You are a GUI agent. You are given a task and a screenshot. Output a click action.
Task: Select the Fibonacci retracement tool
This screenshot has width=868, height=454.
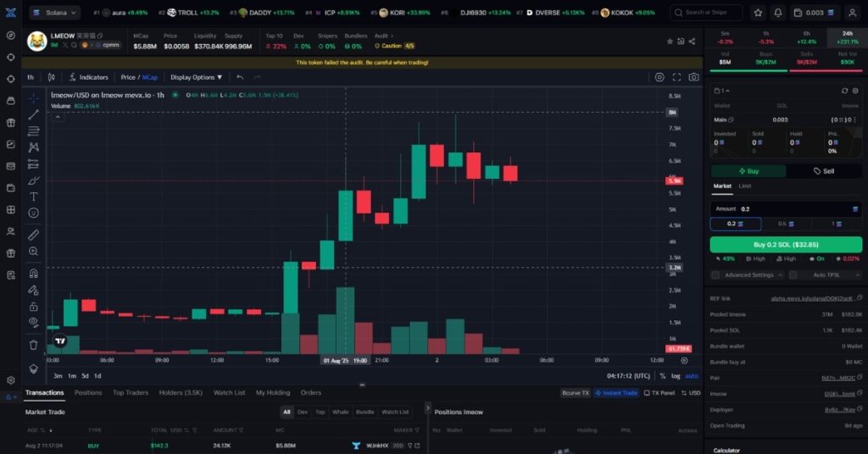pyautogui.click(x=34, y=131)
